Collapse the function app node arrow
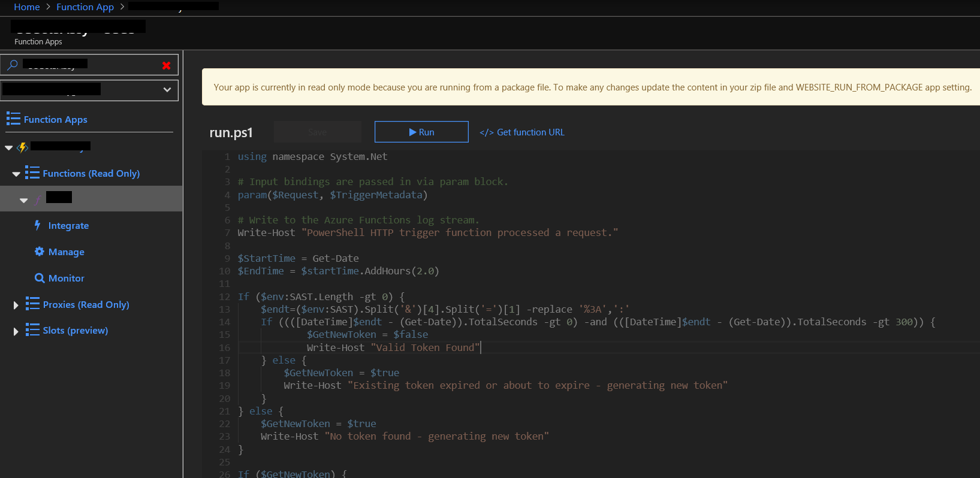This screenshot has width=980, height=478. point(8,147)
